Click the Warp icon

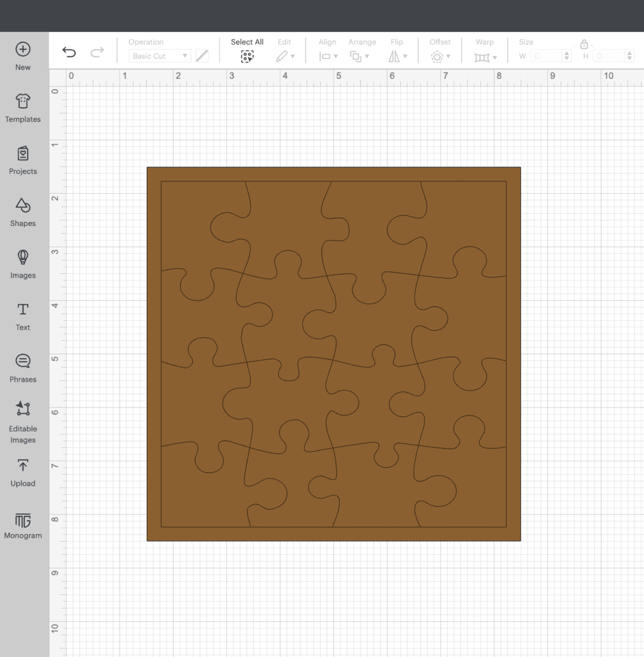point(482,57)
